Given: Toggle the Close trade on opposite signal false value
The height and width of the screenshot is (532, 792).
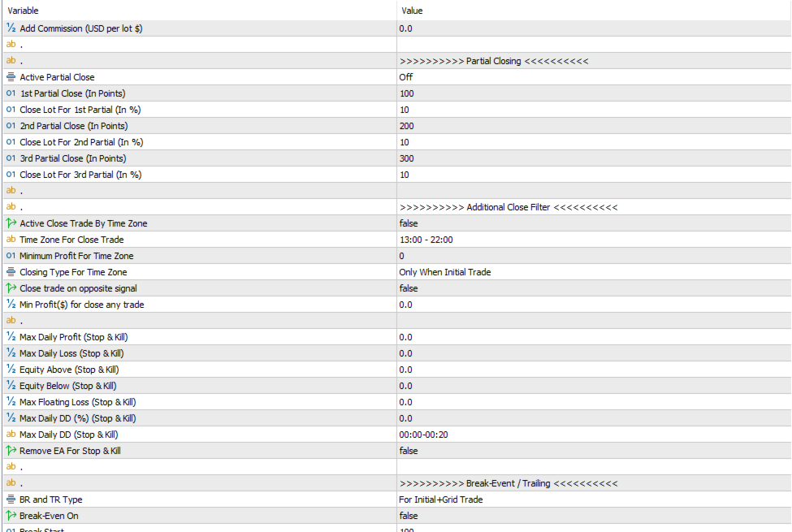Looking at the screenshot, I should (x=409, y=288).
